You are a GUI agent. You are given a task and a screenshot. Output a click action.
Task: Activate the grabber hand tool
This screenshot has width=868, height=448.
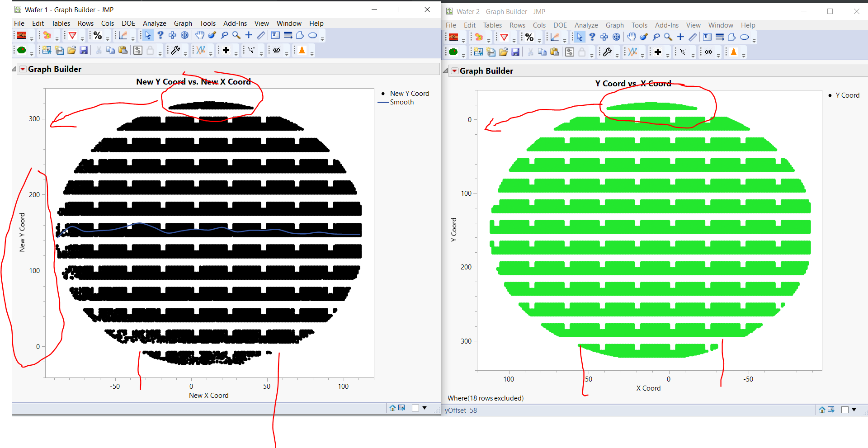200,35
